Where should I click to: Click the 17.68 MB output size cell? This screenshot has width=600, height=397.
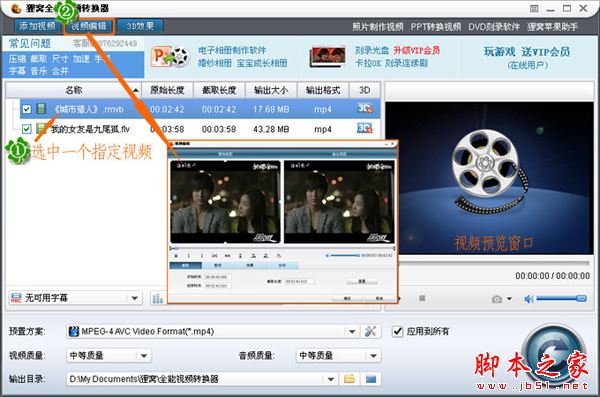271,109
